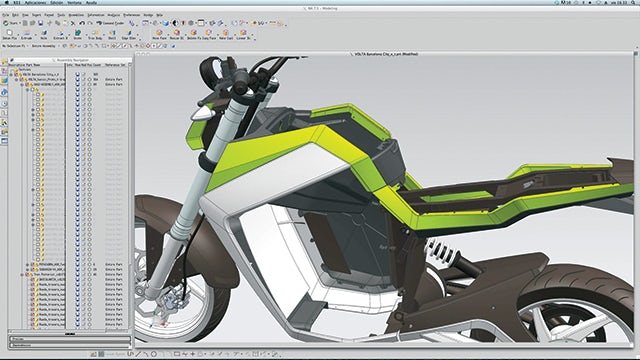Open dropdown arrow next to Datum Plane
The height and width of the screenshot is (360, 640).
point(18,35)
